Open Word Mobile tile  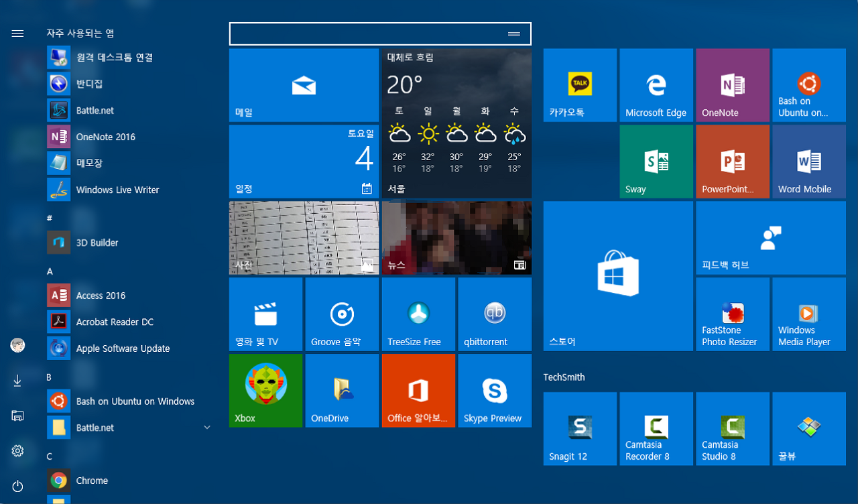[x=809, y=162]
